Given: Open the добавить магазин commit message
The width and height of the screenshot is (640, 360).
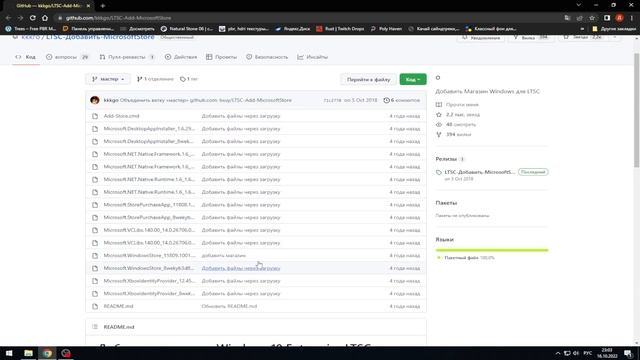Looking at the screenshot, I should coord(224,256).
